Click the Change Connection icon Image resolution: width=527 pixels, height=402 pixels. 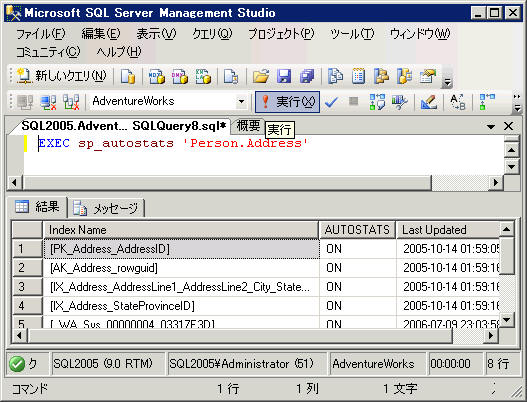(71, 102)
